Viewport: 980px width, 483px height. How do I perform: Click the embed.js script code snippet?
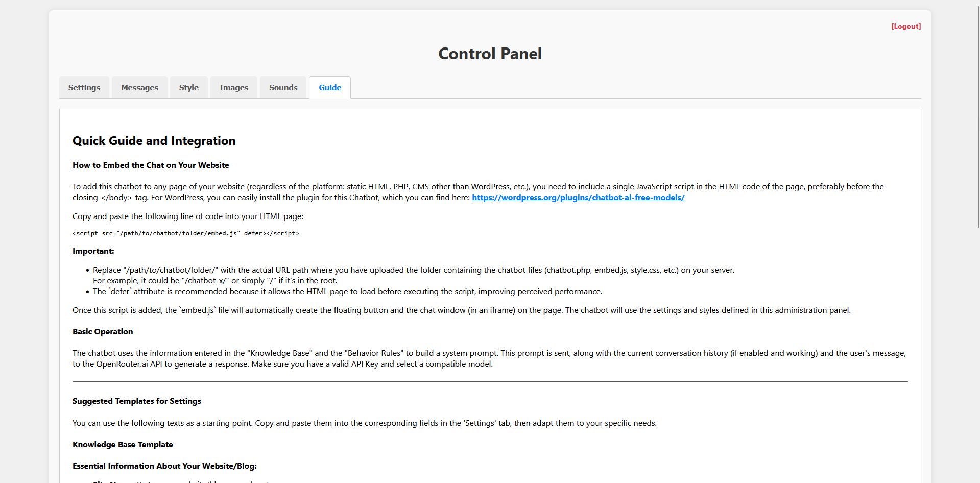click(186, 233)
